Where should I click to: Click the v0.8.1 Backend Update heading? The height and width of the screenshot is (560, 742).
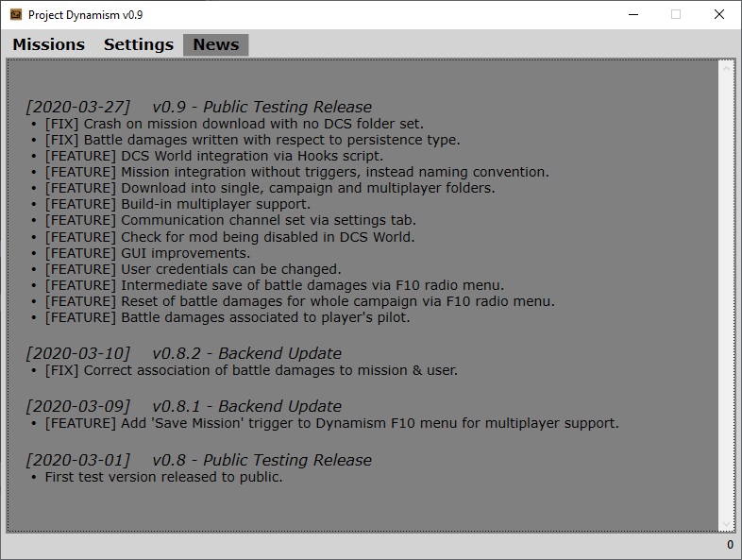click(183, 406)
